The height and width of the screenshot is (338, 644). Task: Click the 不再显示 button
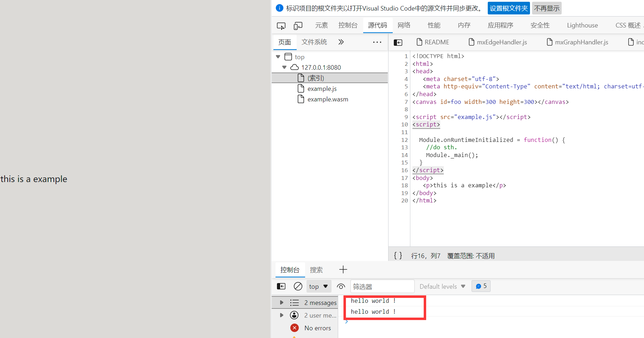(547, 8)
